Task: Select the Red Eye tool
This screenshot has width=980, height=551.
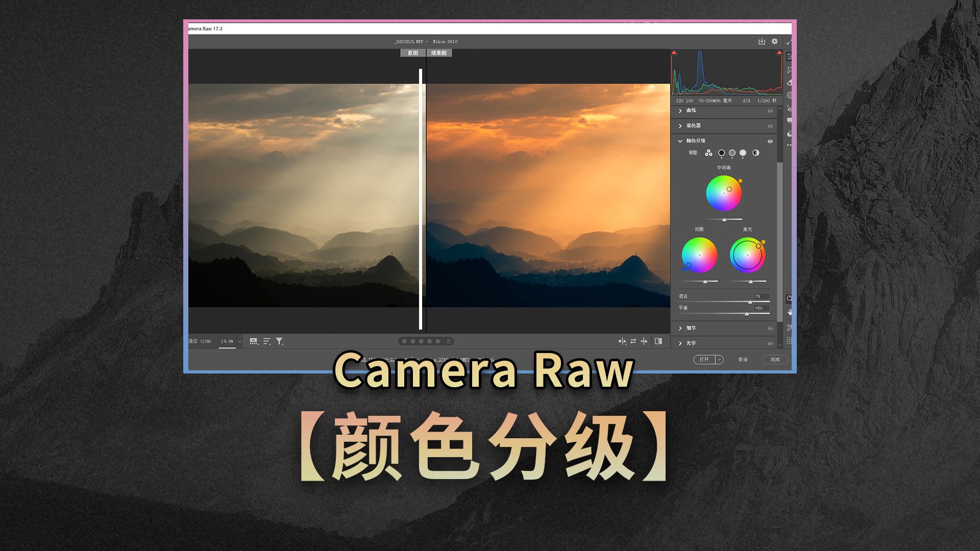Action: pyautogui.click(x=789, y=109)
